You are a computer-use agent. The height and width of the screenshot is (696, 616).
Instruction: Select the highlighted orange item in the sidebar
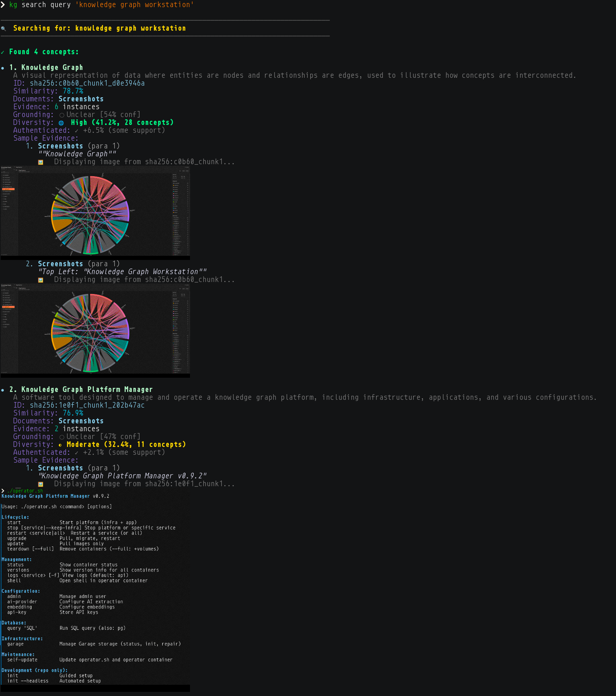(9, 189)
